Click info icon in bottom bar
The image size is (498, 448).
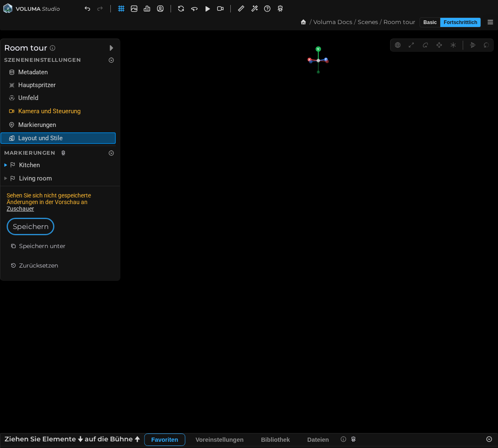343,439
